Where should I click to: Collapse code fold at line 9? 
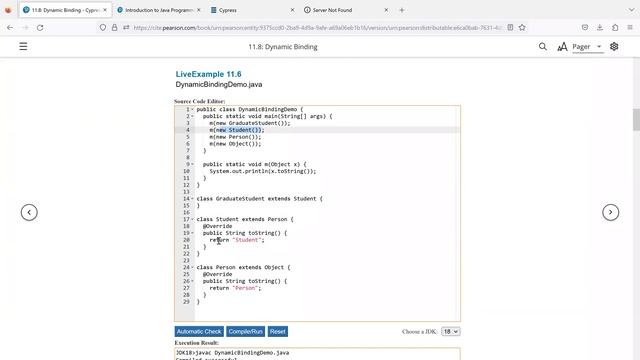193,164
